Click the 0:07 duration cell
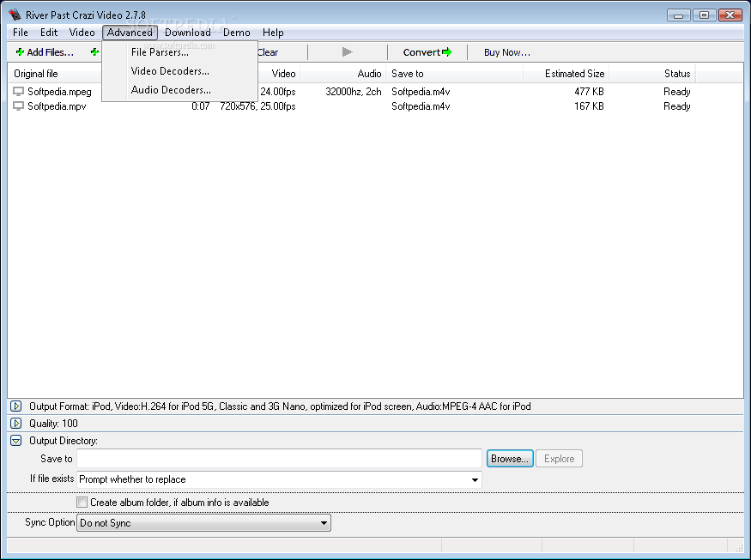This screenshot has height=560, width=751. 201,105
